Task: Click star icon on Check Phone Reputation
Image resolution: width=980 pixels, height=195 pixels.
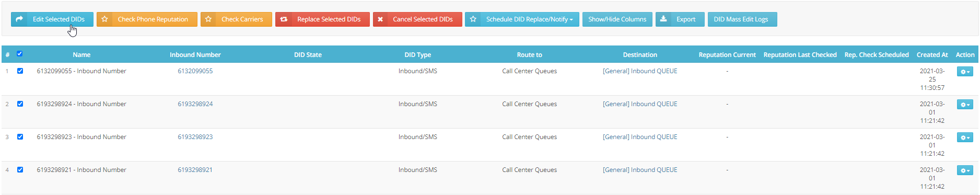Action: tap(104, 19)
